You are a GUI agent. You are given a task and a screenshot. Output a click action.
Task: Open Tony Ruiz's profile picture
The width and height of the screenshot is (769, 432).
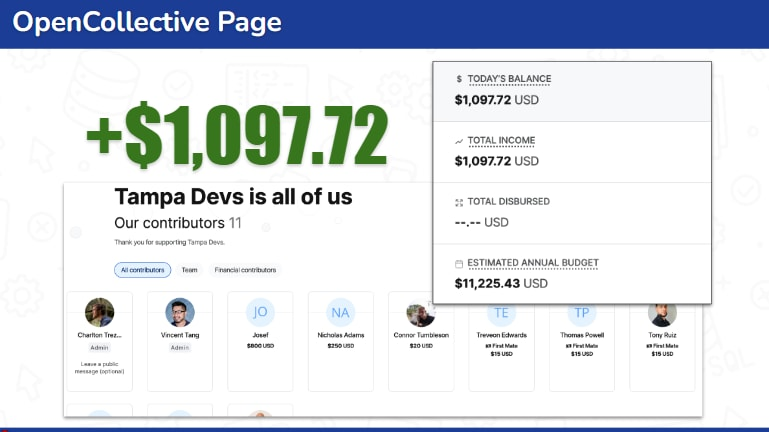click(662, 313)
